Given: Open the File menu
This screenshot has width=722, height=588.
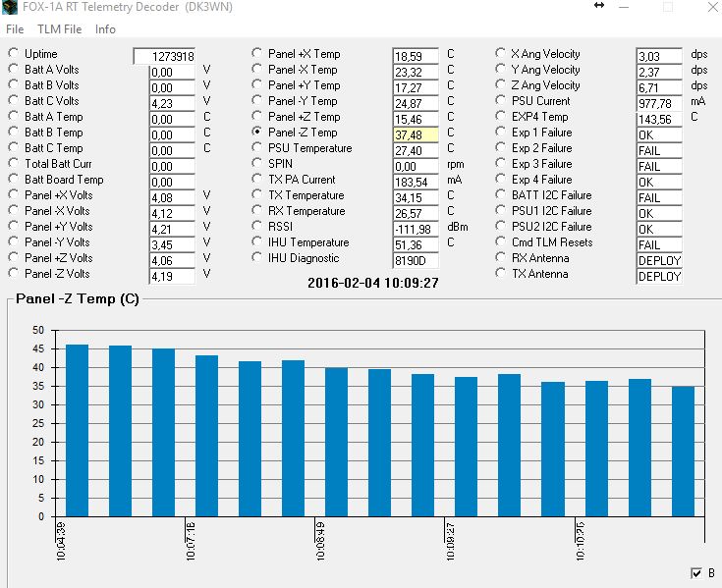Looking at the screenshot, I should point(15,29).
